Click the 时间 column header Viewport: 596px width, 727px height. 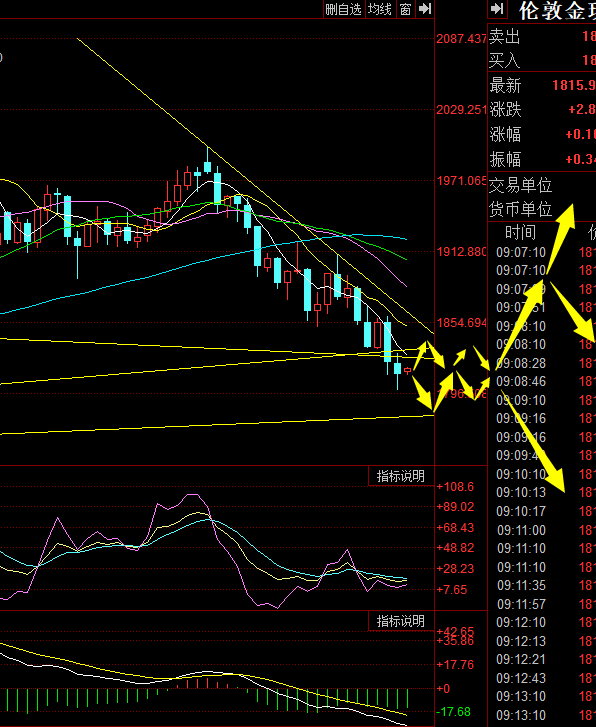[520, 232]
